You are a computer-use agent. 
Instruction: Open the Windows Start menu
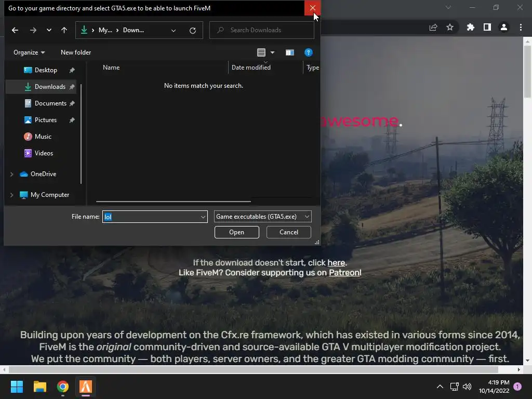coord(17,387)
